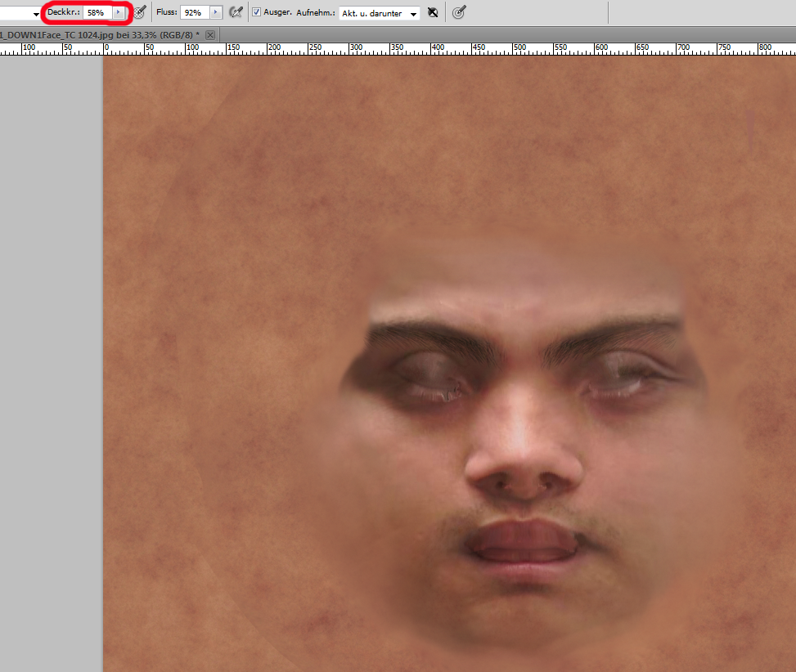
Task: Toggle tablet pressure for opacity icon beside Deckkr.
Action: pos(140,12)
